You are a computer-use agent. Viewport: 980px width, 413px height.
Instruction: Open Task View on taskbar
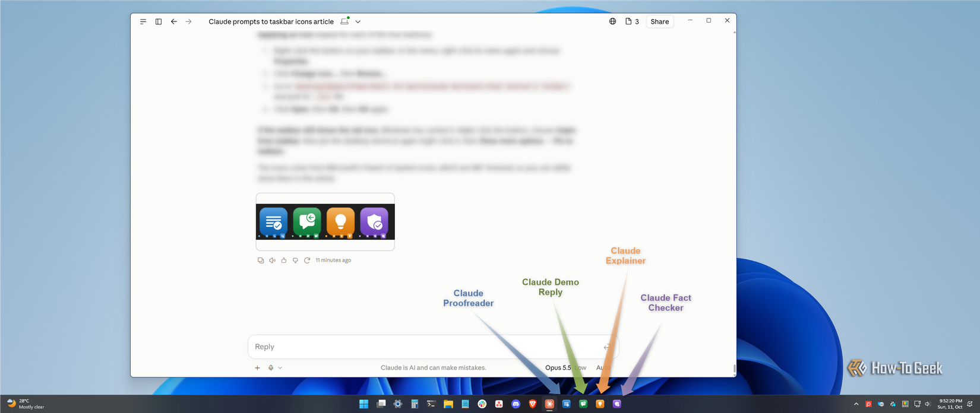tap(381, 404)
